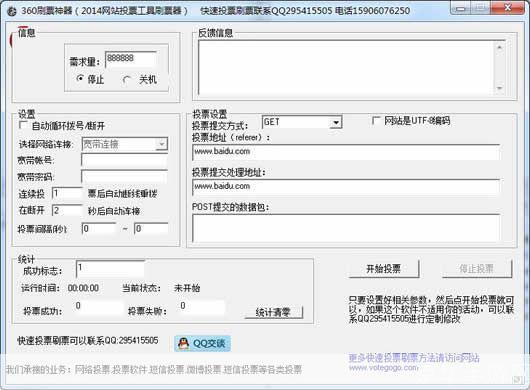Click the feedback scrollbar up arrow
This screenshot has height=390, width=530.
(x=500, y=47)
